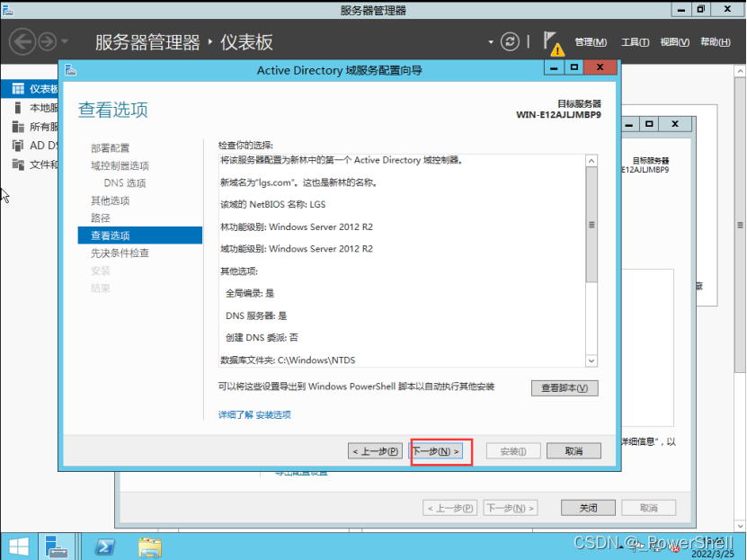
Task: Click the line 创建 DNS 委派: 否
Action: coord(262,338)
